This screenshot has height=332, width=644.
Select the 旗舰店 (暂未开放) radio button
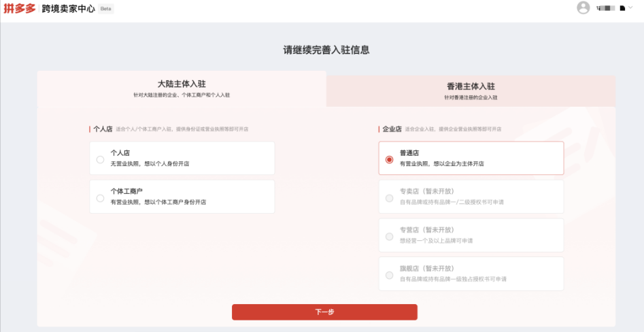[390, 276]
